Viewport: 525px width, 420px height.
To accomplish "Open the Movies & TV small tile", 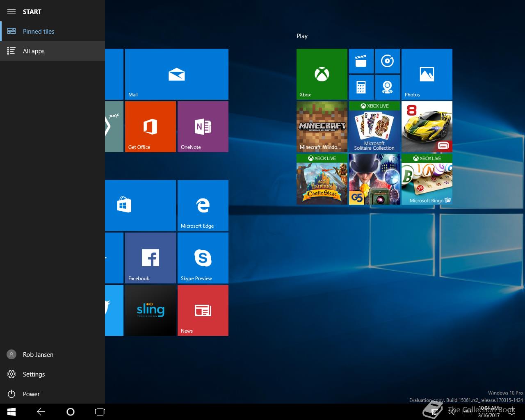I will pos(361,61).
